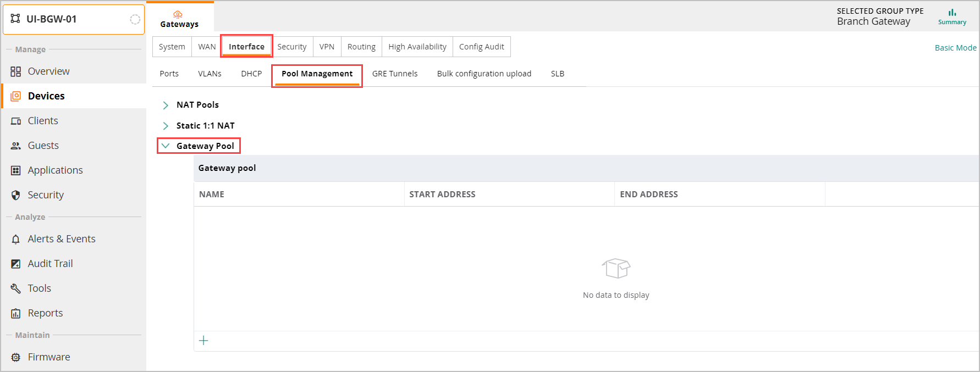Click the Clients icon in sidebar
Viewport: 980px width, 372px height.
tap(16, 121)
